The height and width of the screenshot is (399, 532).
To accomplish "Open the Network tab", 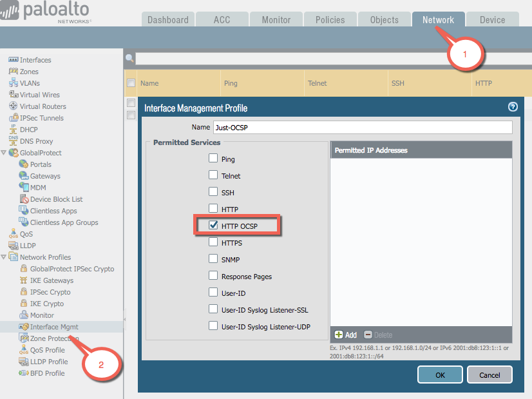I will pyautogui.click(x=439, y=20).
